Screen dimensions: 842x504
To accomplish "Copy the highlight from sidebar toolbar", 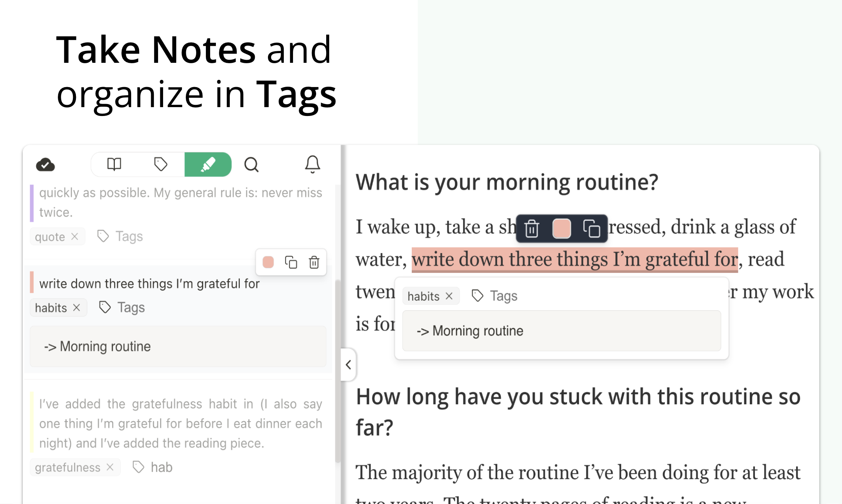I will 291,262.
